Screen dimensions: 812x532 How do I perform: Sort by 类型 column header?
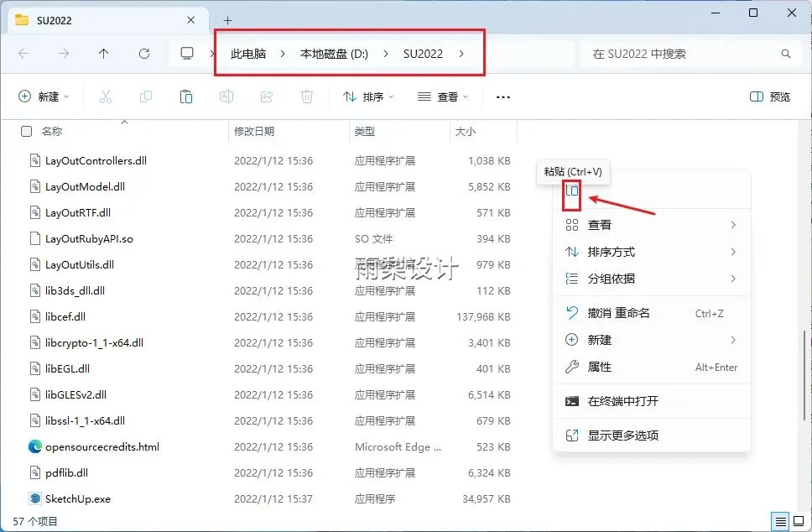click(365, 132)
